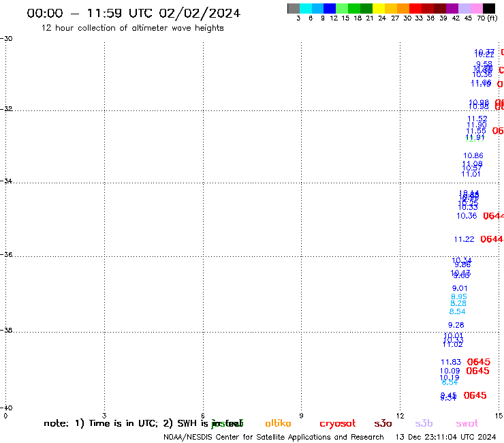504x443 pixels.
Task: Click the 9.01 wave height value
Action: click(x=460, y=288)
